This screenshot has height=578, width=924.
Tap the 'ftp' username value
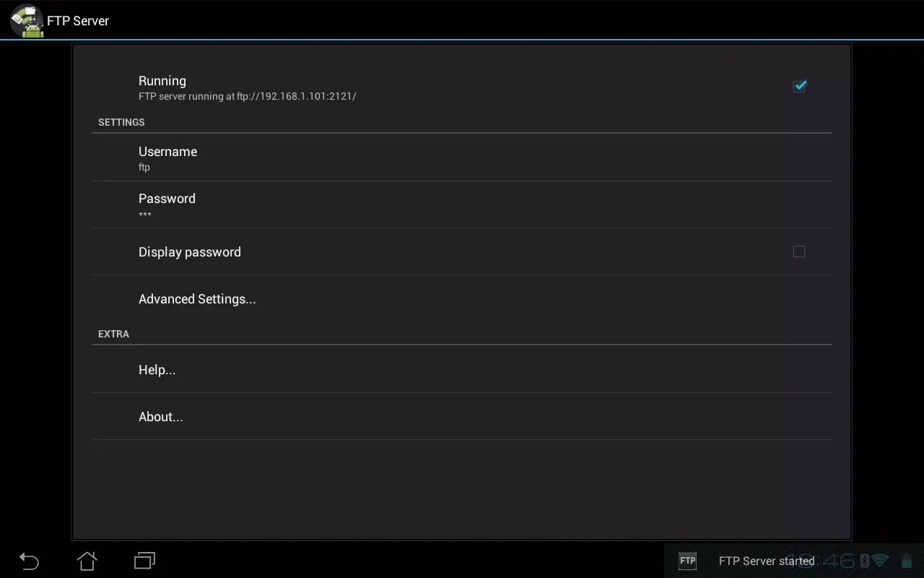[x=144, y=167]
